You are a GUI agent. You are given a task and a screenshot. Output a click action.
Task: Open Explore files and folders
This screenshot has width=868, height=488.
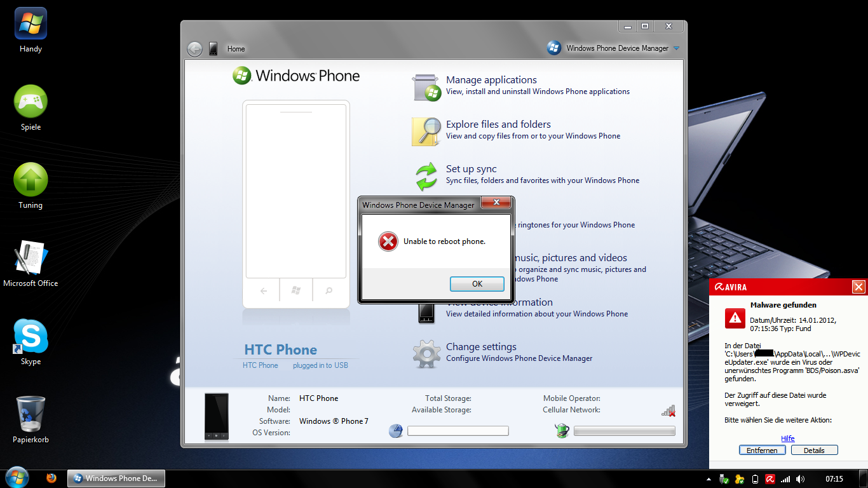498,125
